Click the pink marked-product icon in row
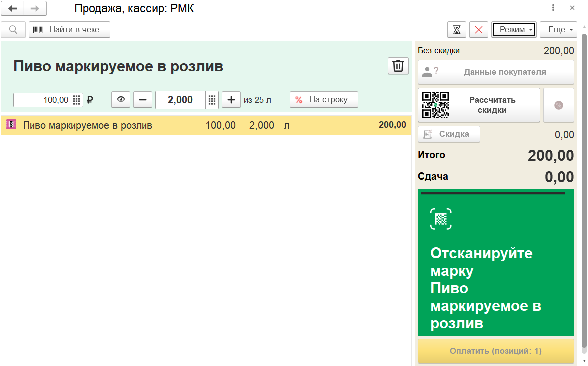The image size is (588, 366). pos(11,125)
